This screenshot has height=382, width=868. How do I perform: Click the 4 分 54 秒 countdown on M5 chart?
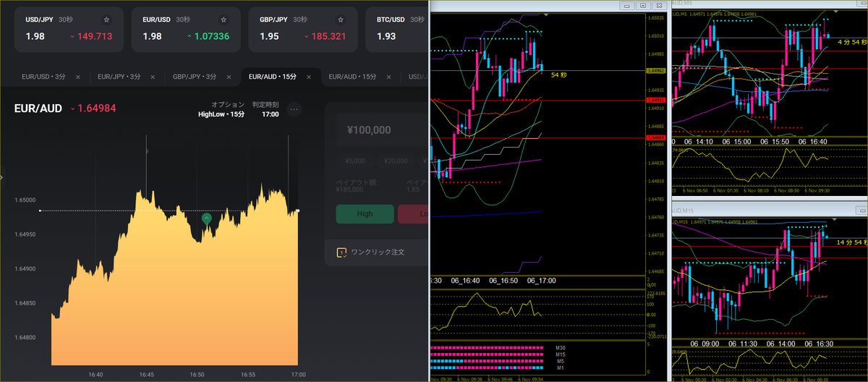851,43
